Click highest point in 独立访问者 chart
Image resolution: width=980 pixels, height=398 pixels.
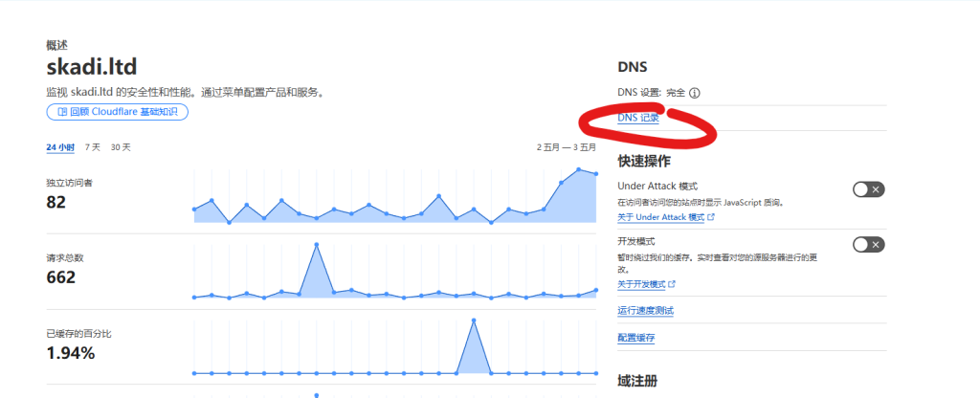(x=579, y=169)
